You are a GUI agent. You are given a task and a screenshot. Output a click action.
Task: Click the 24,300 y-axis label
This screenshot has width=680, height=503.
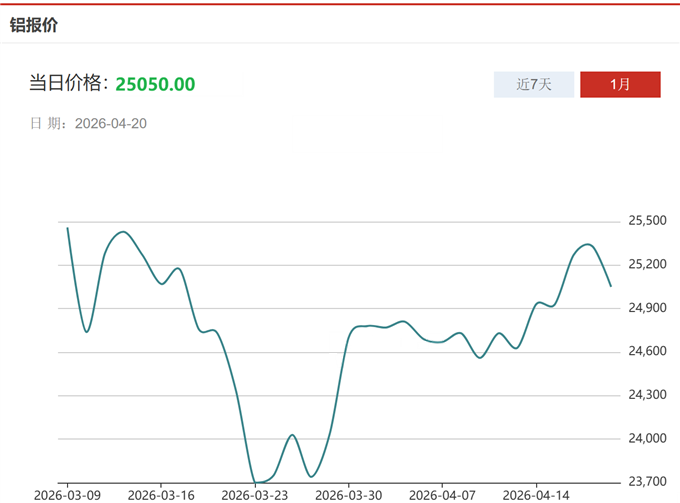click(x=647, y=395)
